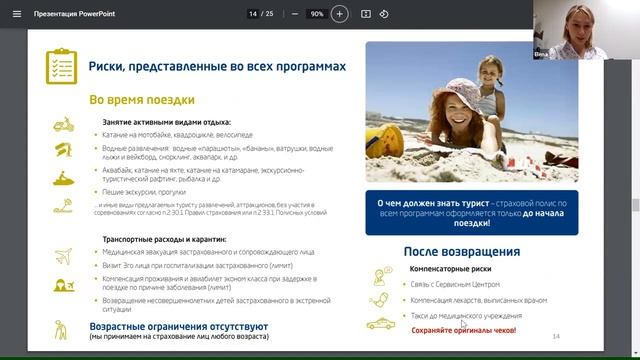The image size is (640, 360).
Task: Click the total page count 25
Action: click(269, 14)
